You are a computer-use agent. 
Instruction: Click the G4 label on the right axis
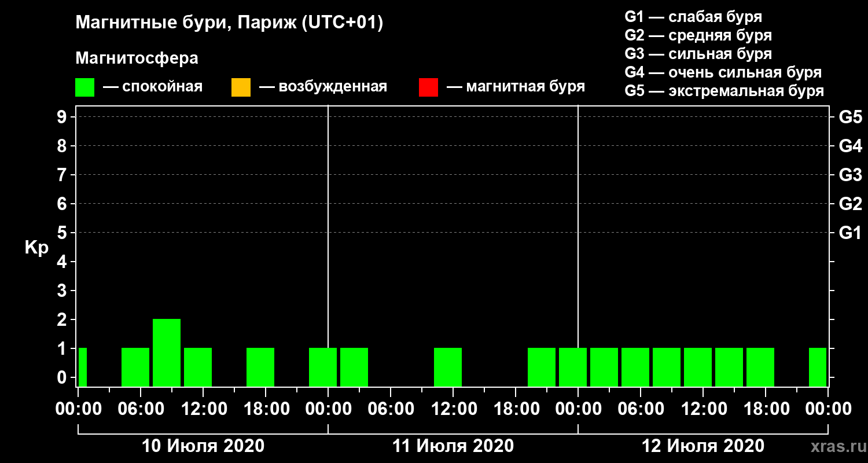click(851, 146)
